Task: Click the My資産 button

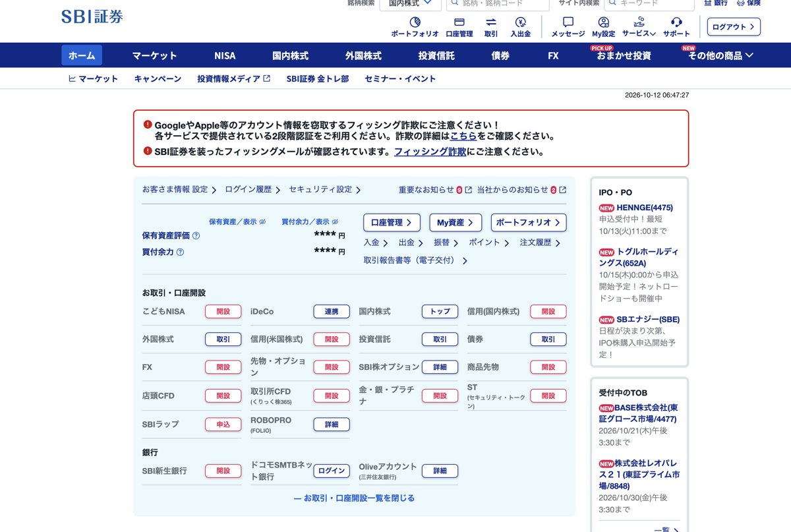Action: [455, 222]
